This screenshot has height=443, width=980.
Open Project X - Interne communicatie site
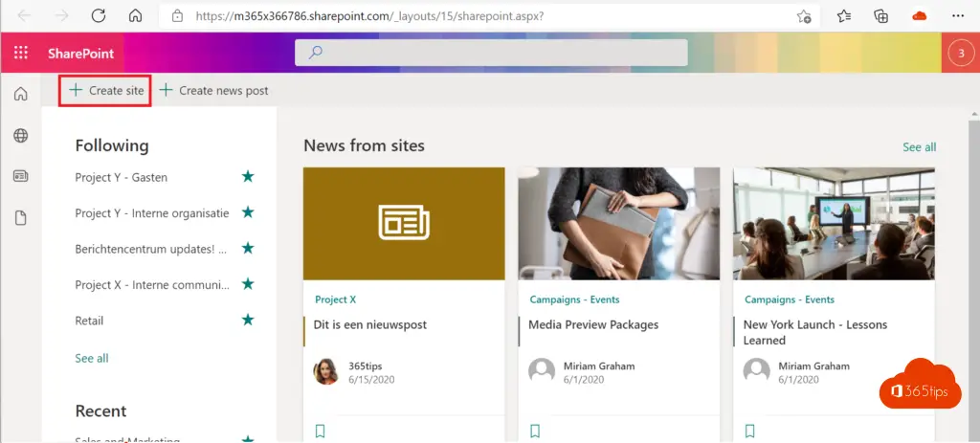(x=152, y=285)
